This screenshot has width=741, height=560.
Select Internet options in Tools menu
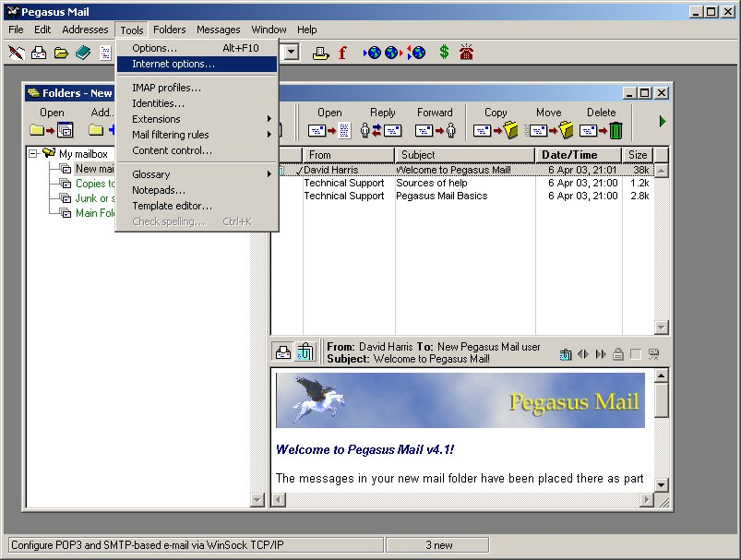coord(173,64)
